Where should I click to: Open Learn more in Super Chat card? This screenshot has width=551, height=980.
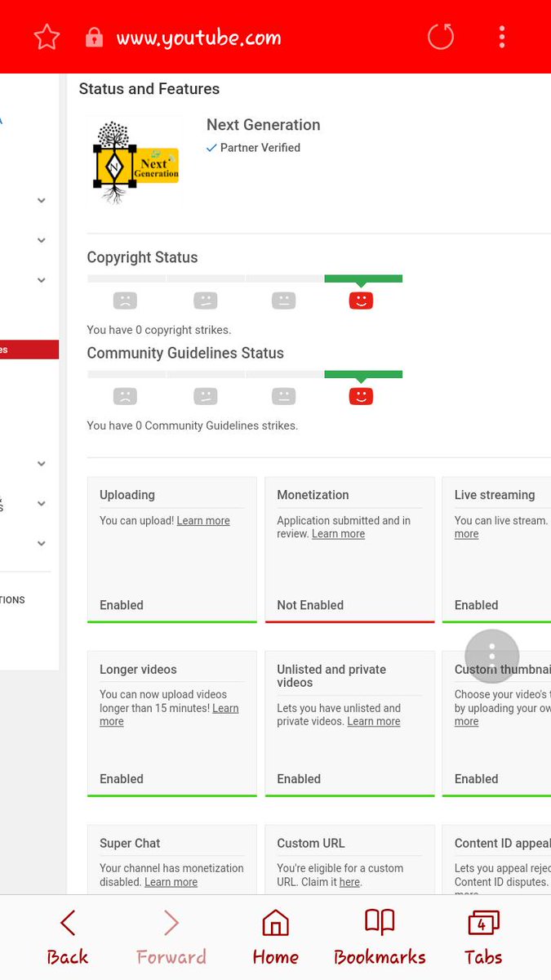[171, 882]
